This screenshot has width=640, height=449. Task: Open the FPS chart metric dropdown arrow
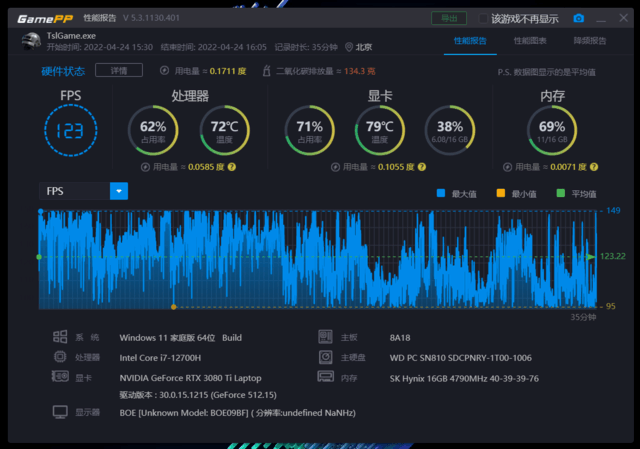tap(119, 191)
